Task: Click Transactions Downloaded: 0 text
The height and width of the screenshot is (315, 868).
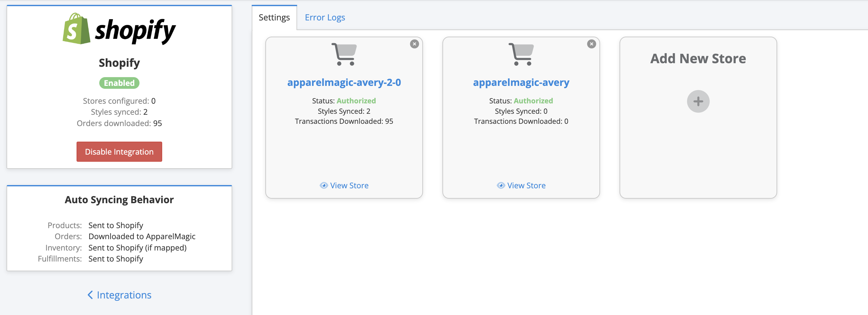Action: [x=521, y=121]
